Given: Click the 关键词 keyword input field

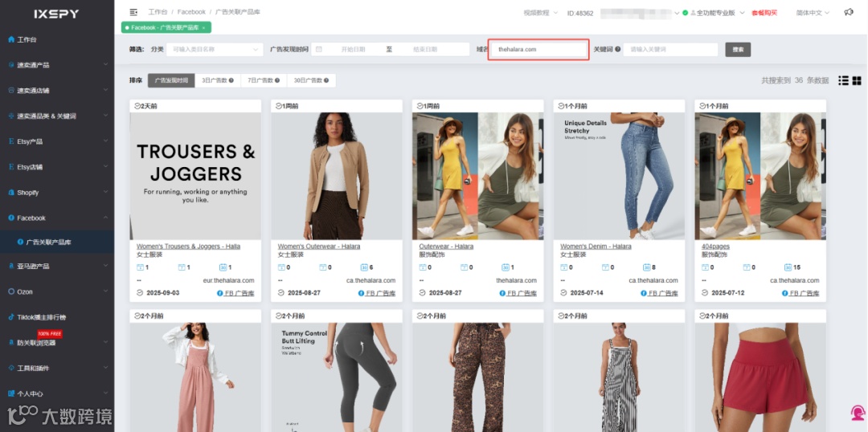Looking at the screenshot, I should 670,49.
